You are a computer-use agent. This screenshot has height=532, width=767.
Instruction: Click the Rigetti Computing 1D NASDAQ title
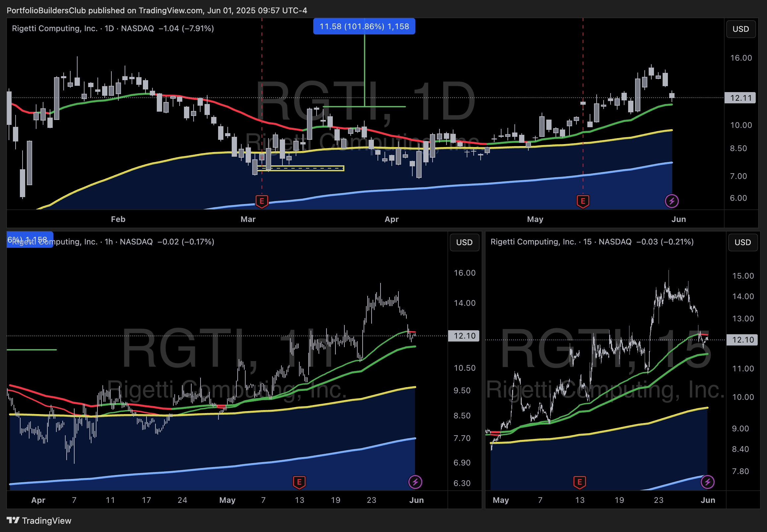[83, 28]
